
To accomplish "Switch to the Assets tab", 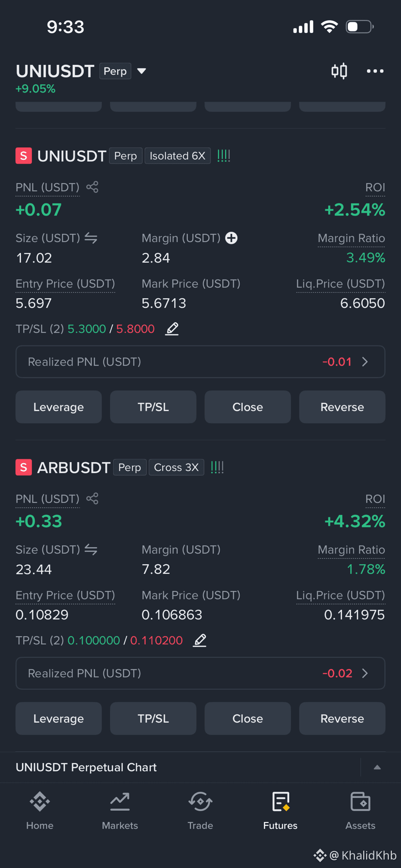I will pyautogui.click(x=360, y=811).
